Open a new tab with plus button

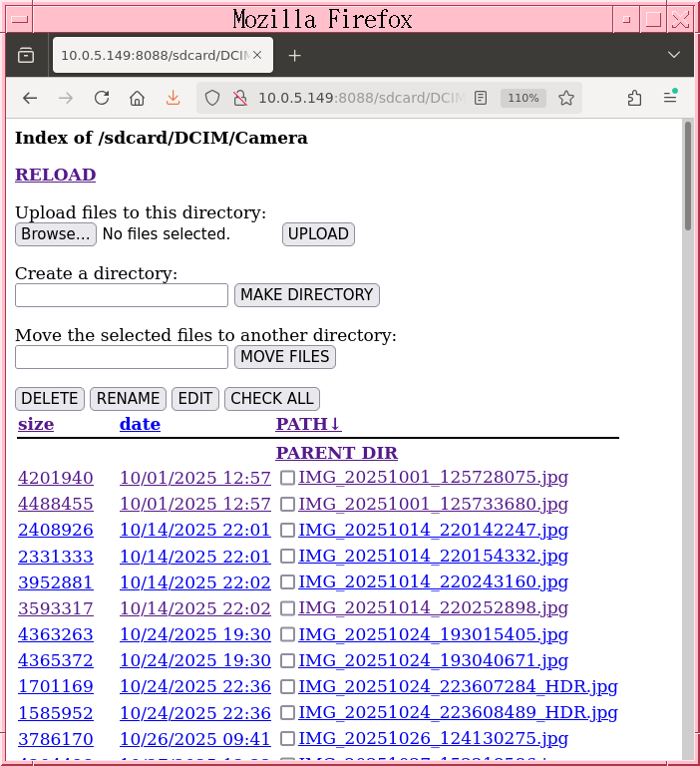[x=294, y=56]
